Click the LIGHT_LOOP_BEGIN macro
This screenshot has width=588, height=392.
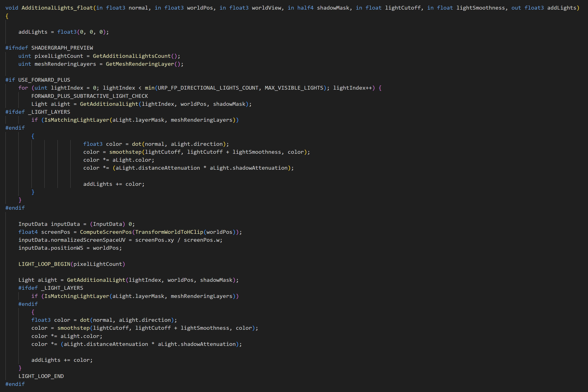[x=44, y=264]
